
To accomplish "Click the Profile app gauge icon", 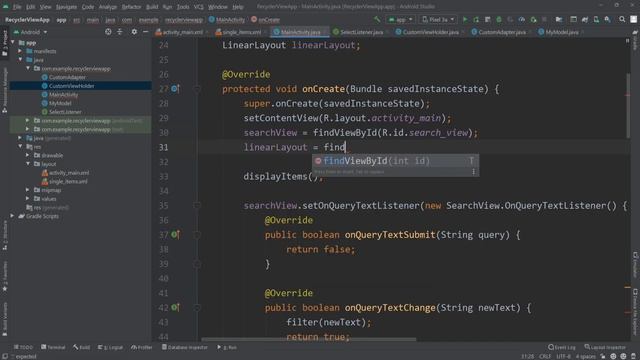I will (x=522, y=19).
